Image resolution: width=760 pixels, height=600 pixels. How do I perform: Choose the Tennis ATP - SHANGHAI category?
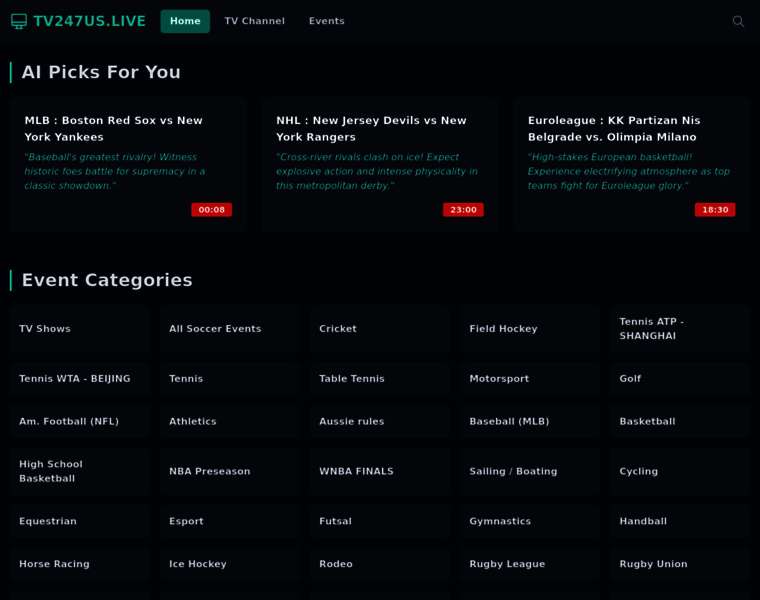coord(680,329)
